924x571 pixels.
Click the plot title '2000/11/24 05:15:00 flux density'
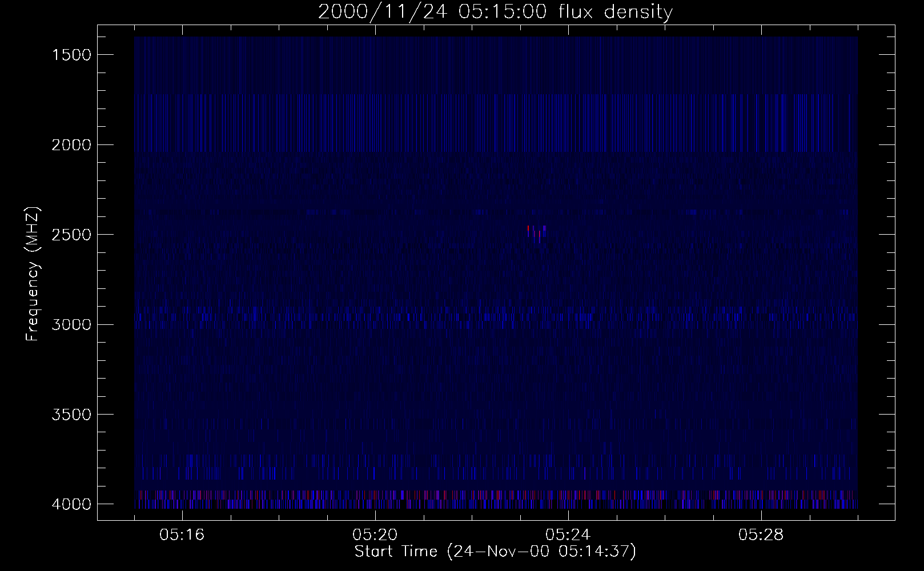pos(495,12)
